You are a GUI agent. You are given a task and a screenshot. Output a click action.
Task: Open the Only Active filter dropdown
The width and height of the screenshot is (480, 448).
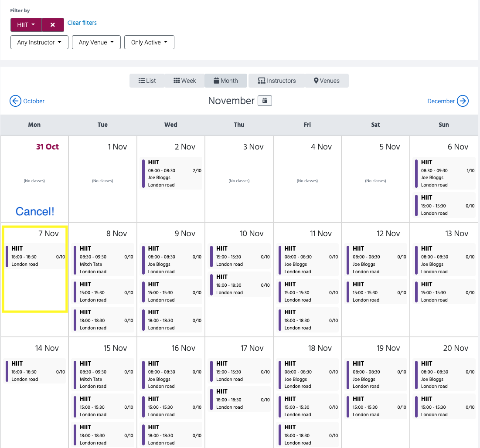[x=149, y=42]
